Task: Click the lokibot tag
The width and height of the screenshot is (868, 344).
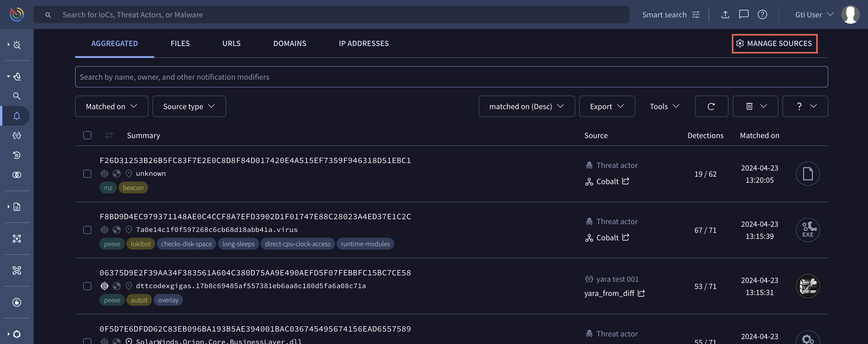Action: 141,244
